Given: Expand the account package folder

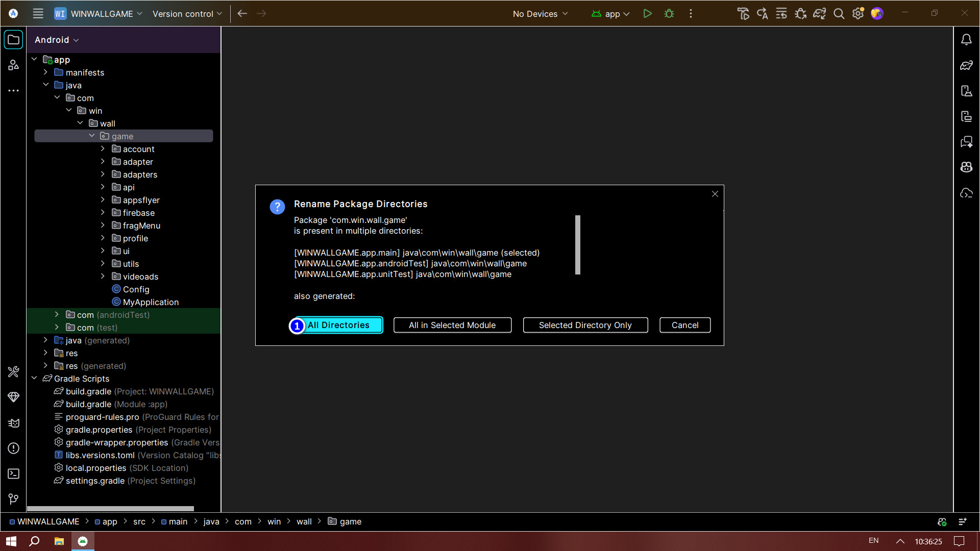Looking at the screenshot, I should pos(103,149).
